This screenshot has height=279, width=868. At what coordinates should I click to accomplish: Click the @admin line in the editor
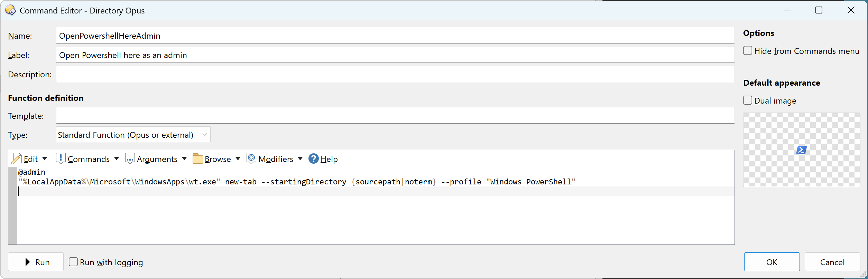pos(32,172)
